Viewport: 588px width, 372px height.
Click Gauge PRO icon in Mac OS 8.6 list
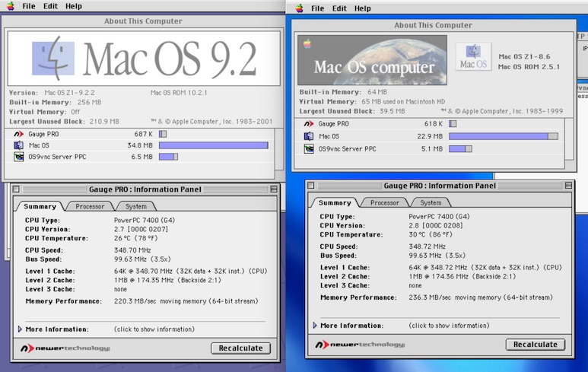point(309,124)
